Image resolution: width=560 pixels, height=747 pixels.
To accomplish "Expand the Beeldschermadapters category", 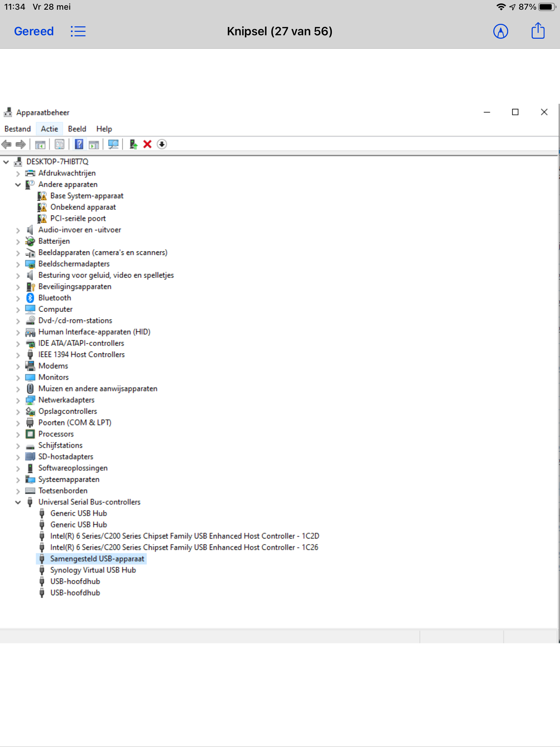I will [18, 264].
